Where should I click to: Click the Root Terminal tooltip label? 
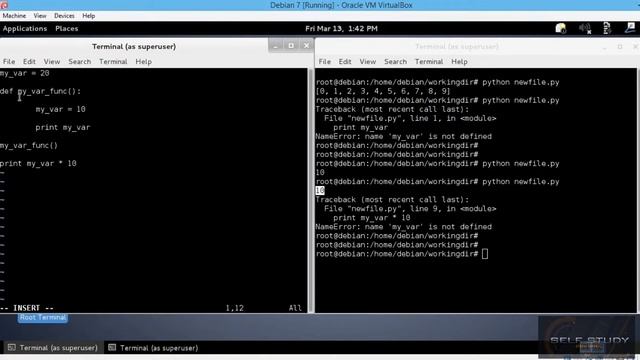coord(42,318)
